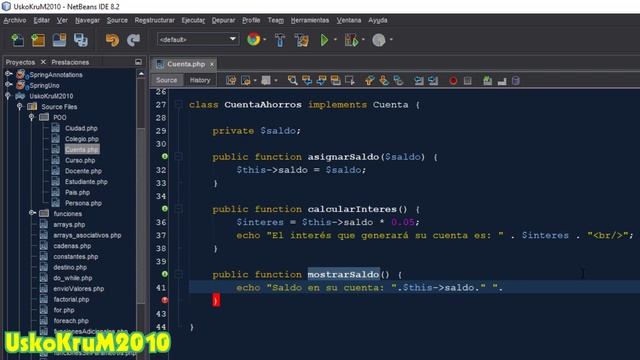Select Ciudad.php in the project tree

tap(81, 128)
